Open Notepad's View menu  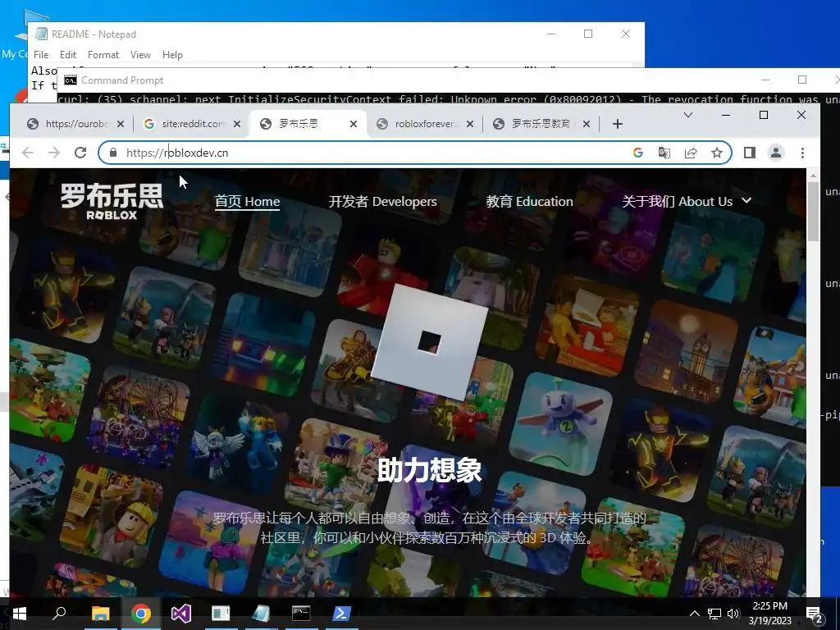[x=140, y=55]
